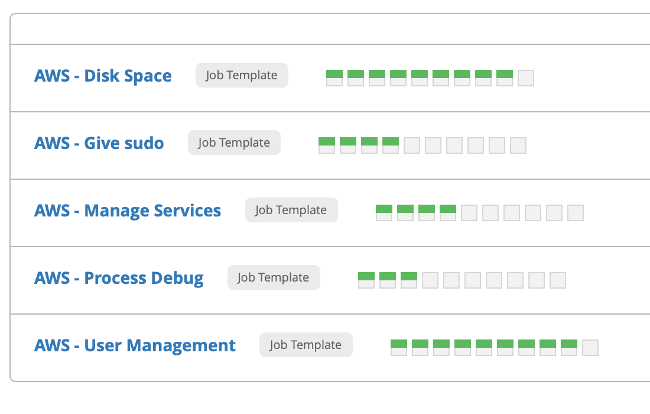Screen dimensions: 650x414
Task: Click Job Template badge beside AWS - Give sudo
Action: [234, 143]
